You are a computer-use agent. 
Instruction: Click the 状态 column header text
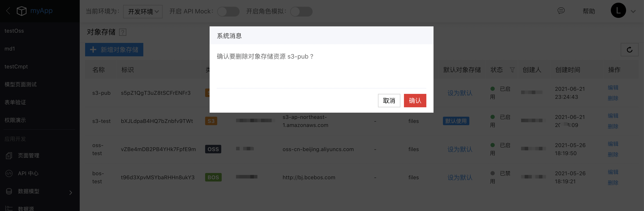496,70
